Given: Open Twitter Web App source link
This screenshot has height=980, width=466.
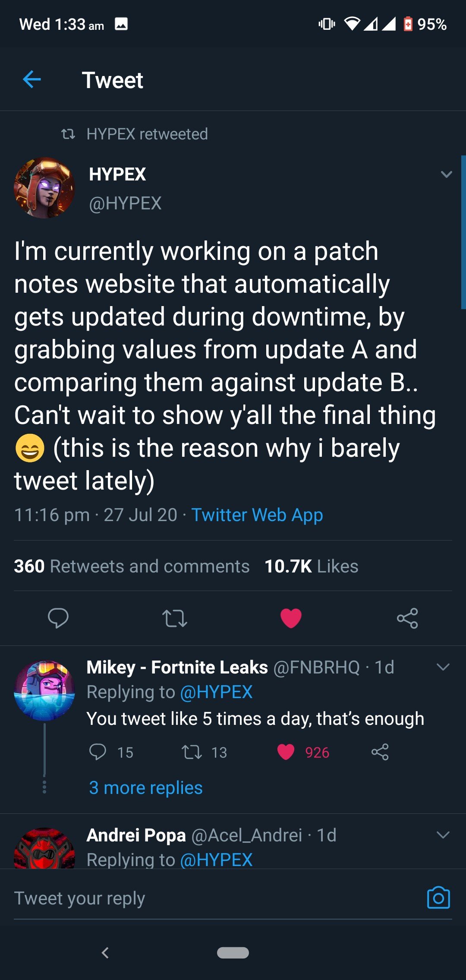Looking at the screenshot, I should [x=257, y=515].
